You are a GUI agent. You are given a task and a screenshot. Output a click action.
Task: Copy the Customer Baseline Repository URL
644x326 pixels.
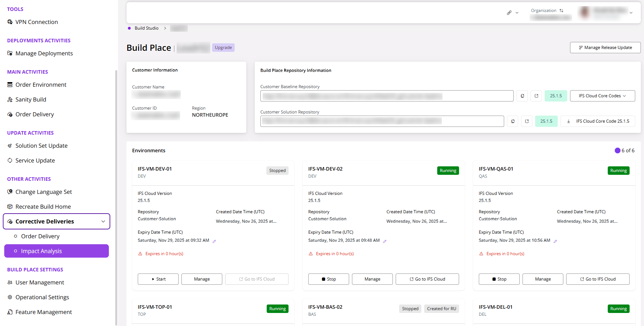pos(522,96)
